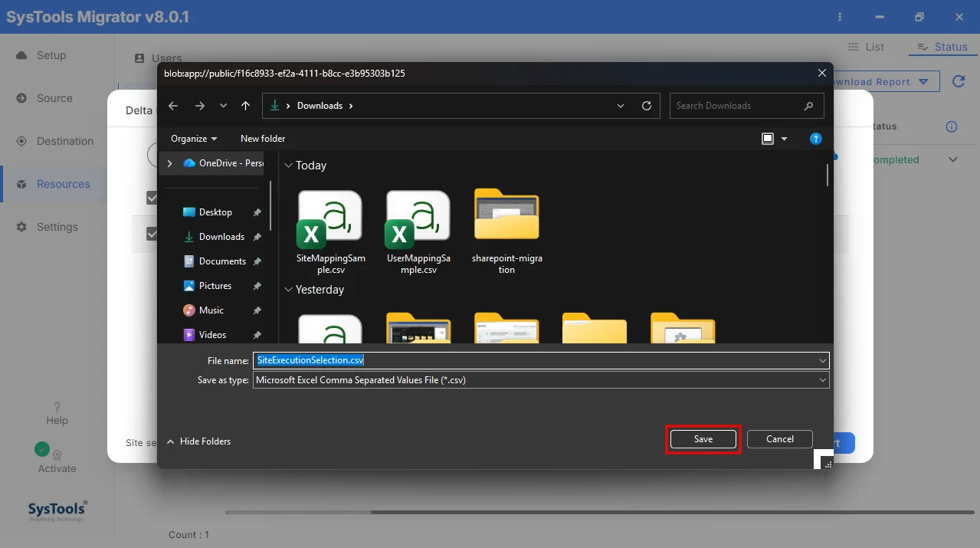Collapse the Yesterday group

[289, 290]
